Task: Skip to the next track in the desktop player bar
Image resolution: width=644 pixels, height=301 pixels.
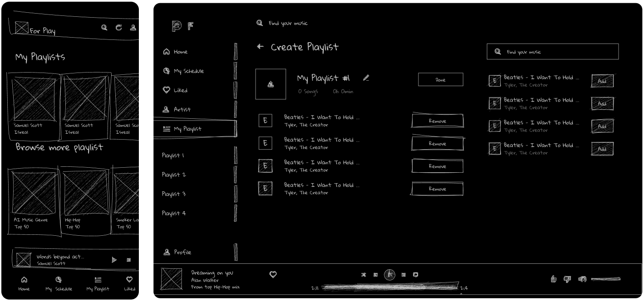Action: click(403, 275)
